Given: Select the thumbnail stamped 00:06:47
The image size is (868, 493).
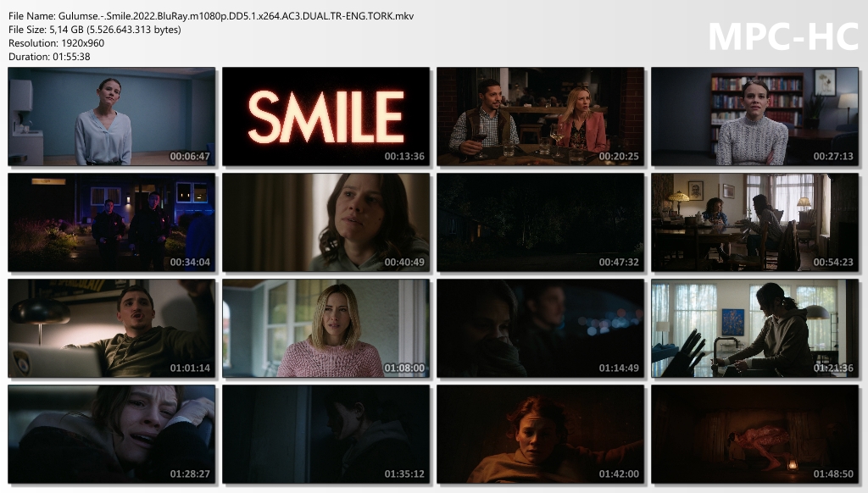Looking at the screenshot, I should pos(111,116).
